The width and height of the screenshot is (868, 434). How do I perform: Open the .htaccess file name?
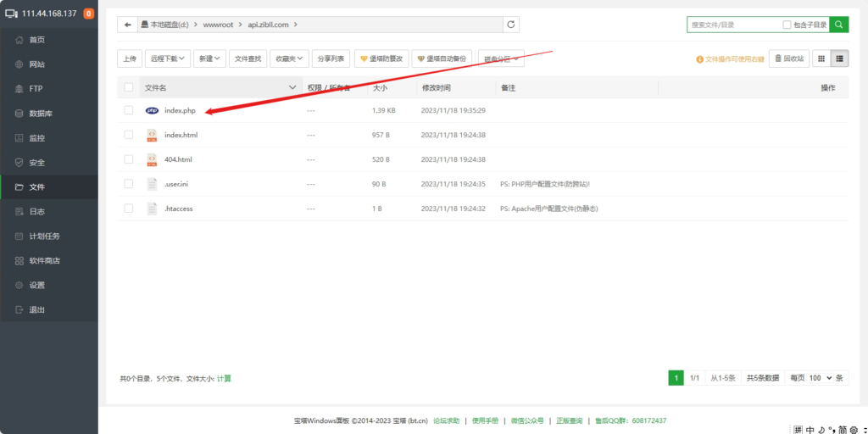point(179,208)
